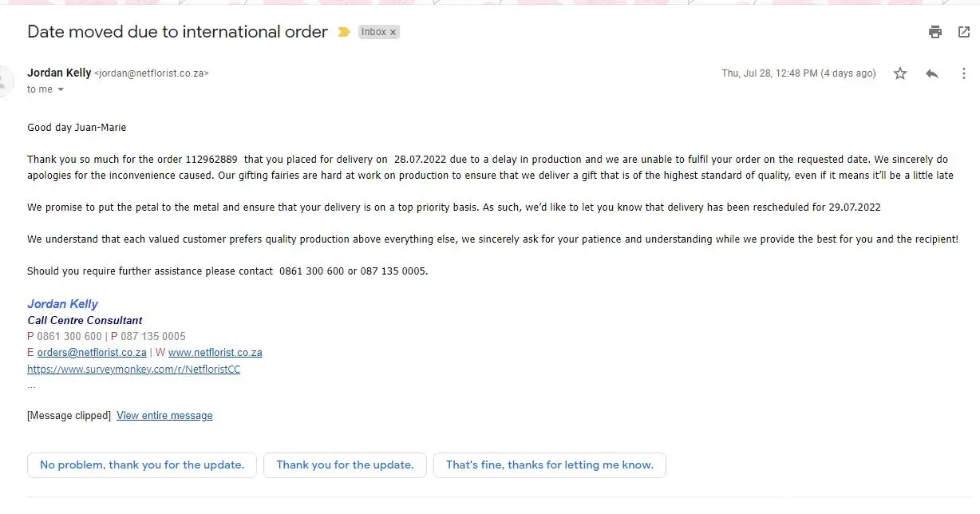This screenshot has height=514, width=980.
Task: Expand trimmed content via the three dots
Action: 31,386
